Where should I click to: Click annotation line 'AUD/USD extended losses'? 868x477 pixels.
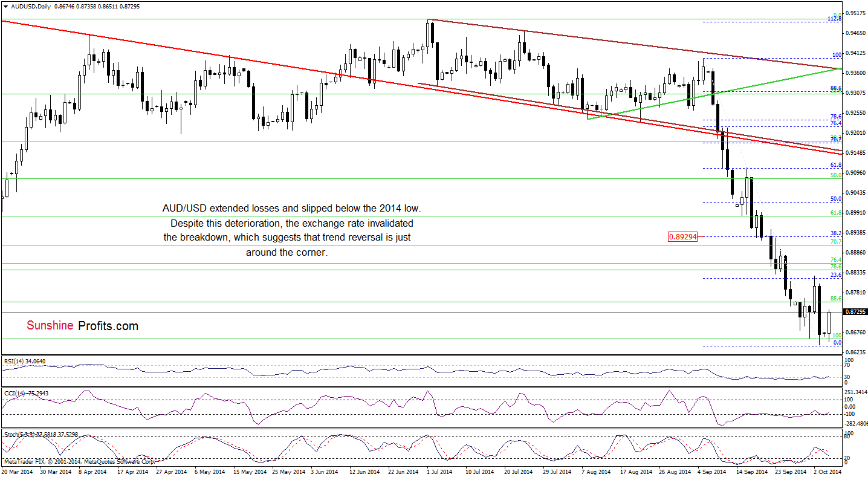tap(291, 208)
